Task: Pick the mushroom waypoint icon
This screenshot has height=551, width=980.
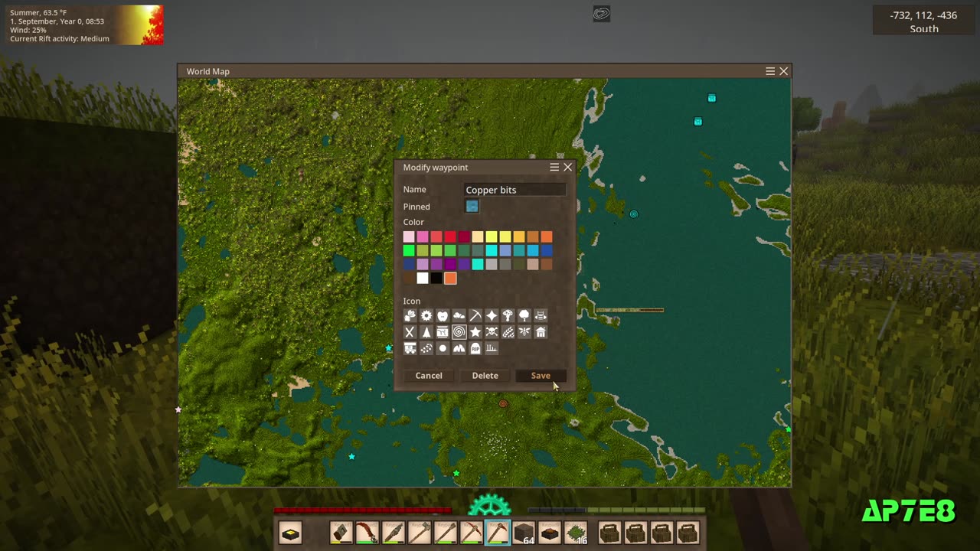Action: click(508, 315)
